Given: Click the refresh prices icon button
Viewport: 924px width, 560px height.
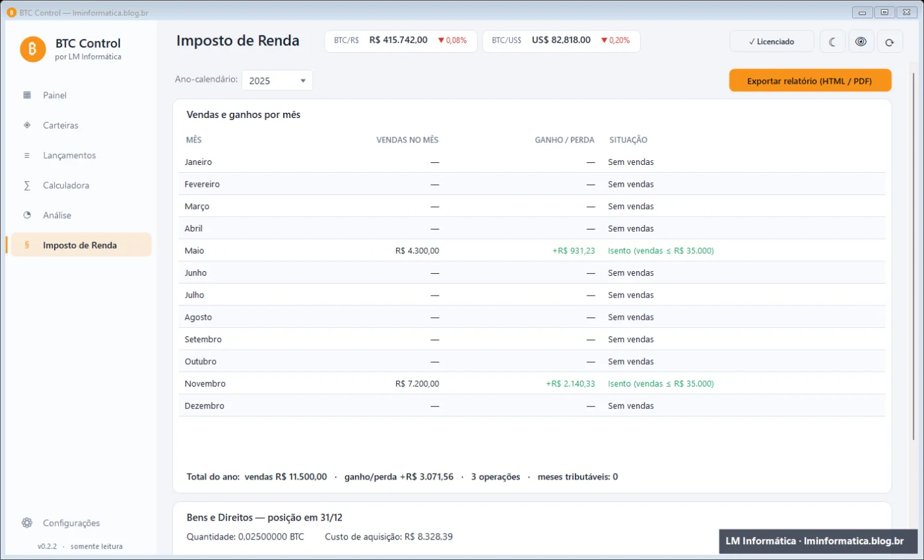Looking at the screenshot, I should coord(890,42).
